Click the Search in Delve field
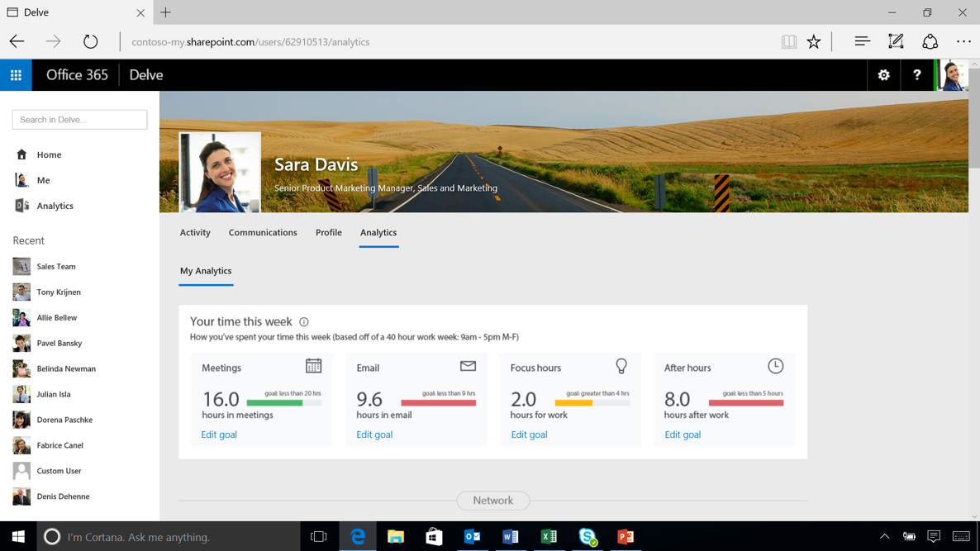 point(78,119)
